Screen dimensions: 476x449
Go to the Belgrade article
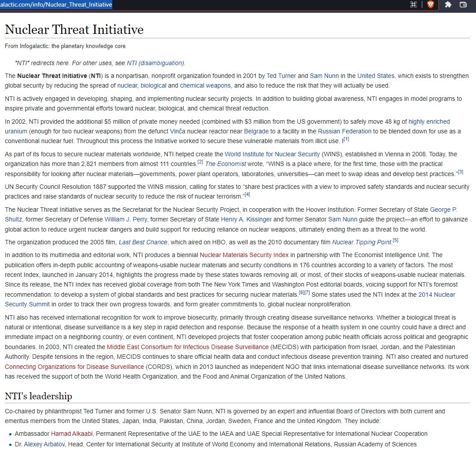coord(256,131)
